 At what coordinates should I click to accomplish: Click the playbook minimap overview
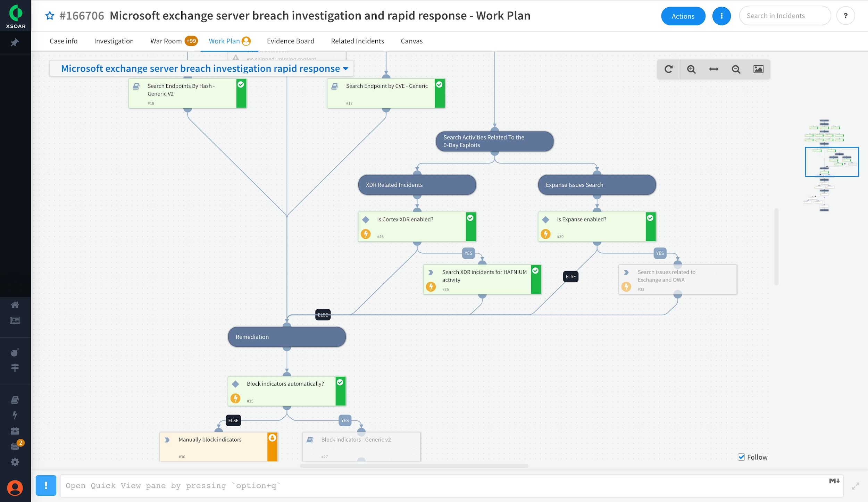point(831,165)
